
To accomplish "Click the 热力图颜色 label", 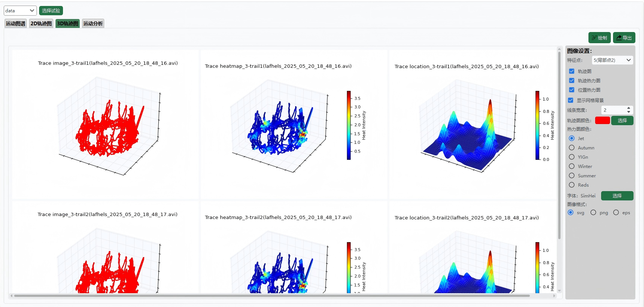I will pyautogui.click(x=579, y=129).
